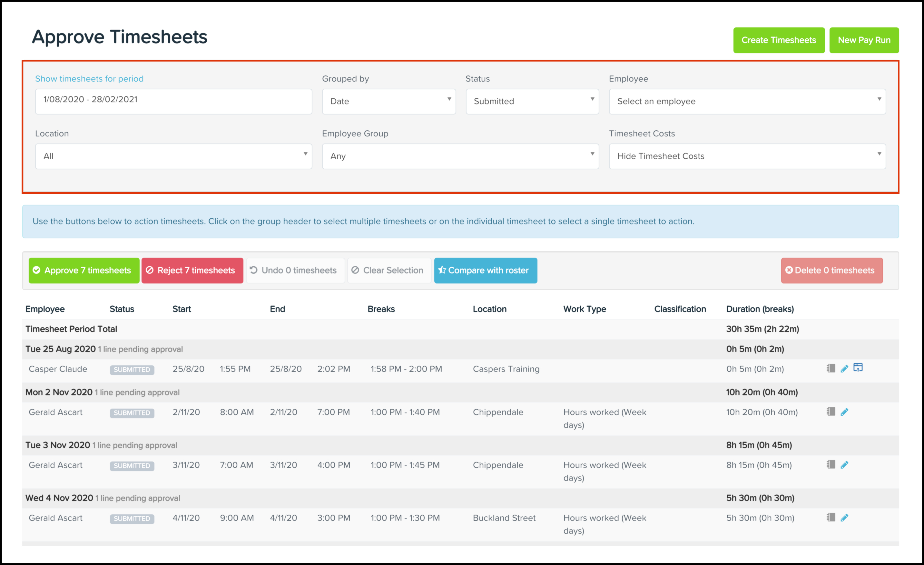
Task: Click Approve 7 timesheets button
Action: tap(84, 271)
